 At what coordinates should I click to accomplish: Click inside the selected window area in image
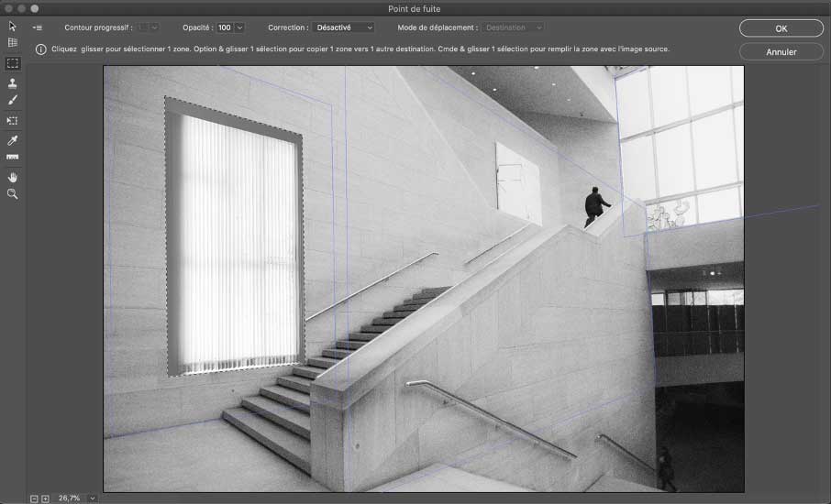point(235,238)
